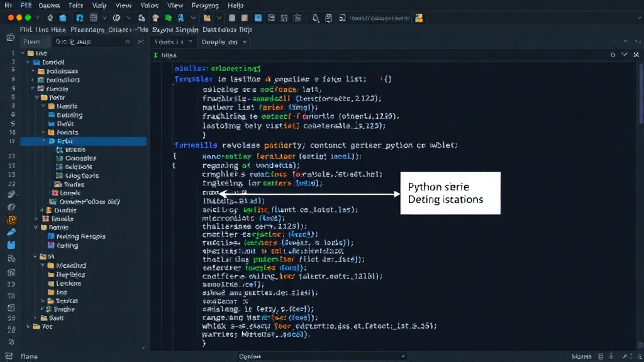Click the blue brush icon in the left sidebar
The image size is (644, 362).
coord(11,233)
